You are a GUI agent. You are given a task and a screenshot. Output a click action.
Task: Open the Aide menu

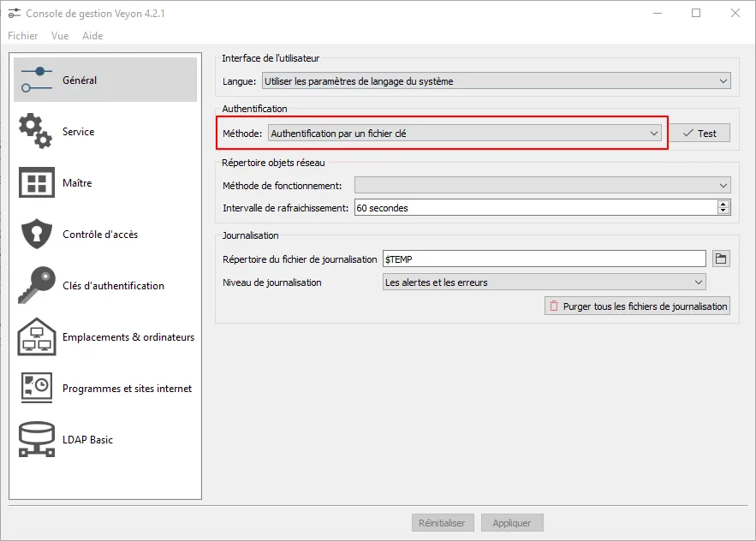tap(92, 36)
